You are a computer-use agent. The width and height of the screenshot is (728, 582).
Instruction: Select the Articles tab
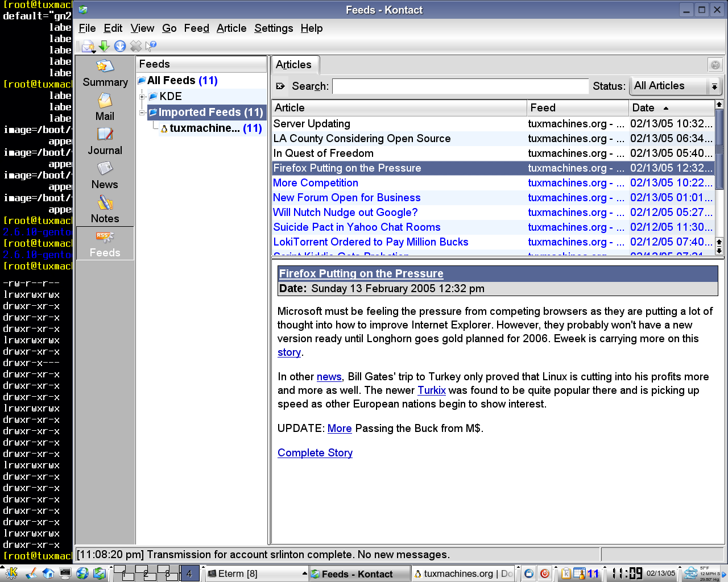click(x=294, y=65)
